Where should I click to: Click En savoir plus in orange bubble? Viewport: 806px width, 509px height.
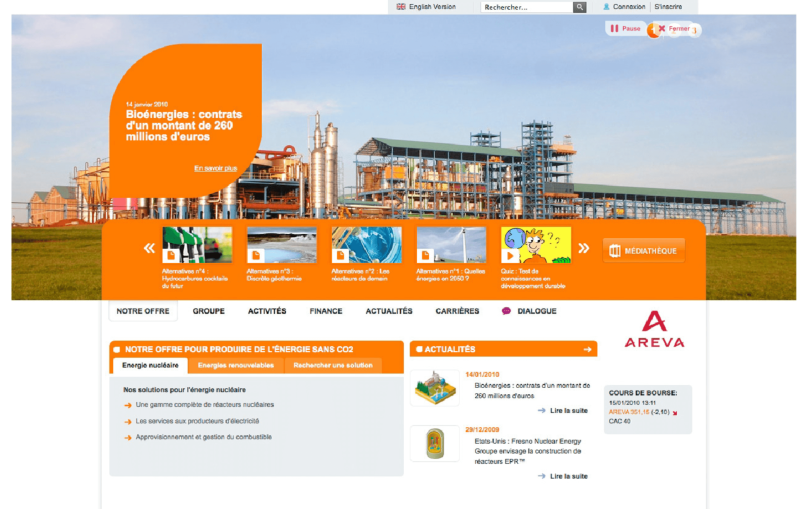tap(215, 168)
